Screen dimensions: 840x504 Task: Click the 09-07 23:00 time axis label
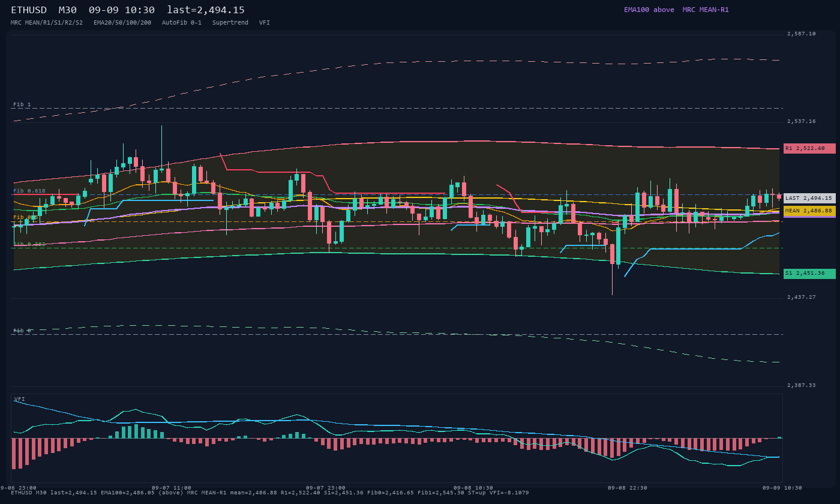(x=325, y=488)
